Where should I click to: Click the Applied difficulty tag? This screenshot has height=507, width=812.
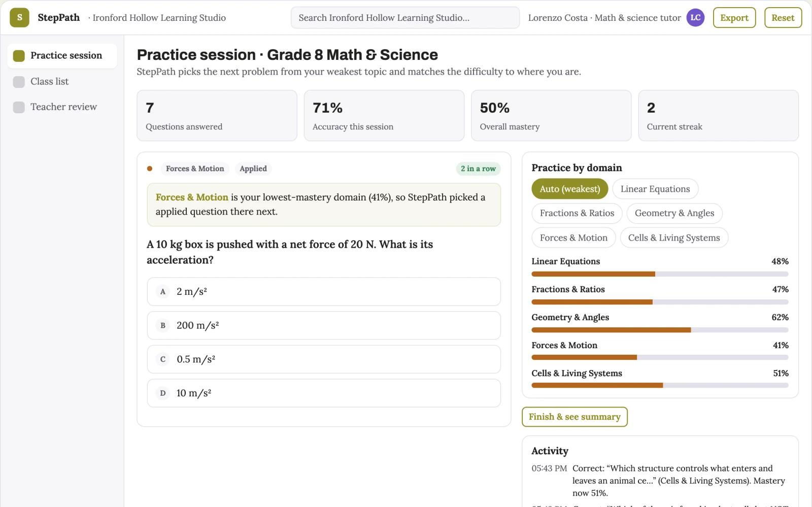253,168
